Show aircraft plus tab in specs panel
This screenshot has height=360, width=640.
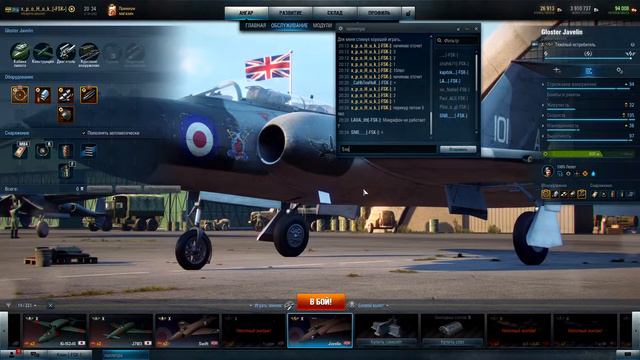(556, 71)
